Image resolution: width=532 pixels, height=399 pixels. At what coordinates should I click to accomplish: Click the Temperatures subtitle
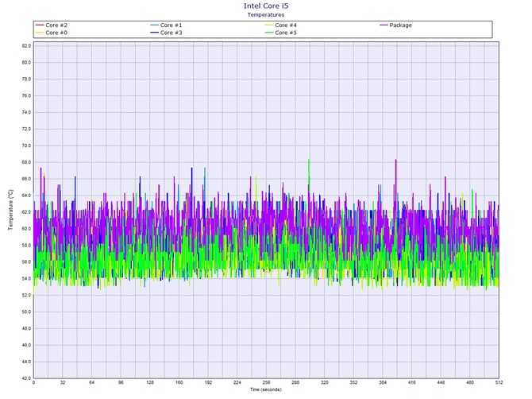[x=266, y=14]
